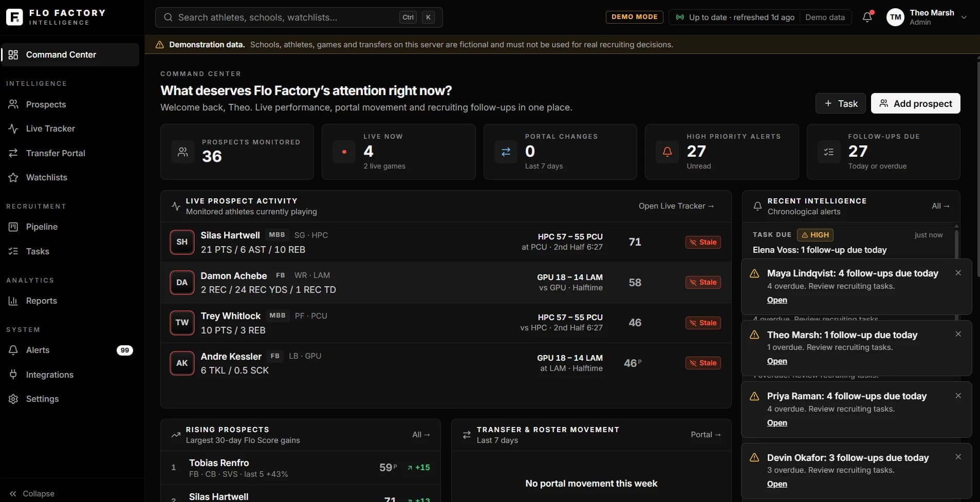Viewport: 980px width, 502px height.
Task: Click the DEMO MODE badge
Action: click(x=635, y=17)
